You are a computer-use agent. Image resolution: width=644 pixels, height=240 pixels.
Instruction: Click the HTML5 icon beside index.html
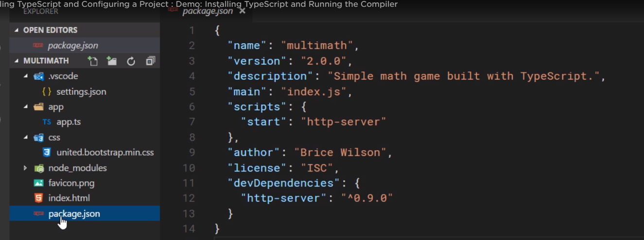pos(38,198)
